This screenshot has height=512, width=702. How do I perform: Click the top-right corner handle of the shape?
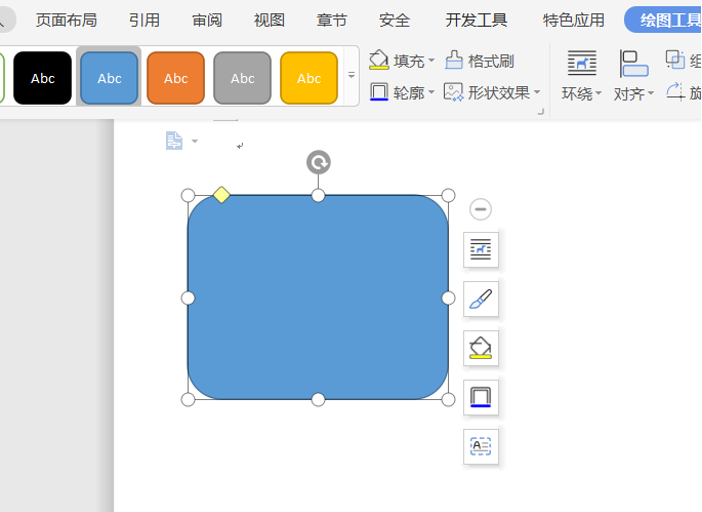(448, 195)
